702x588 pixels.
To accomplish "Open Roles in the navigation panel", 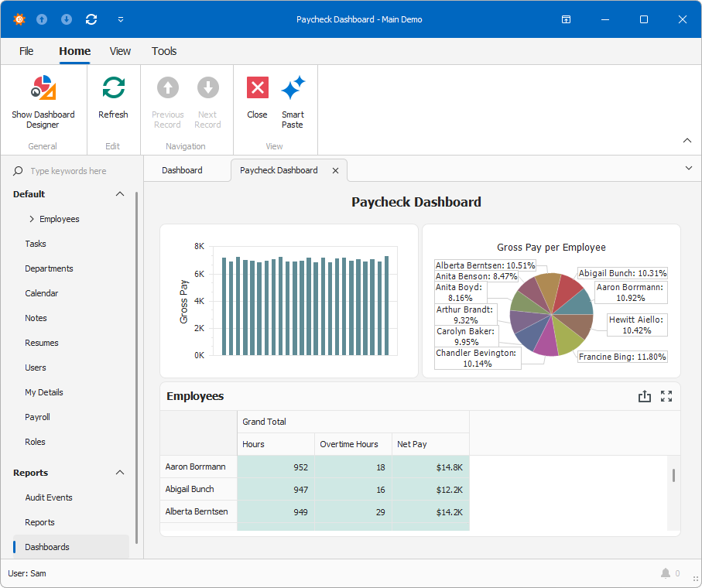I will tap(35, 442).
